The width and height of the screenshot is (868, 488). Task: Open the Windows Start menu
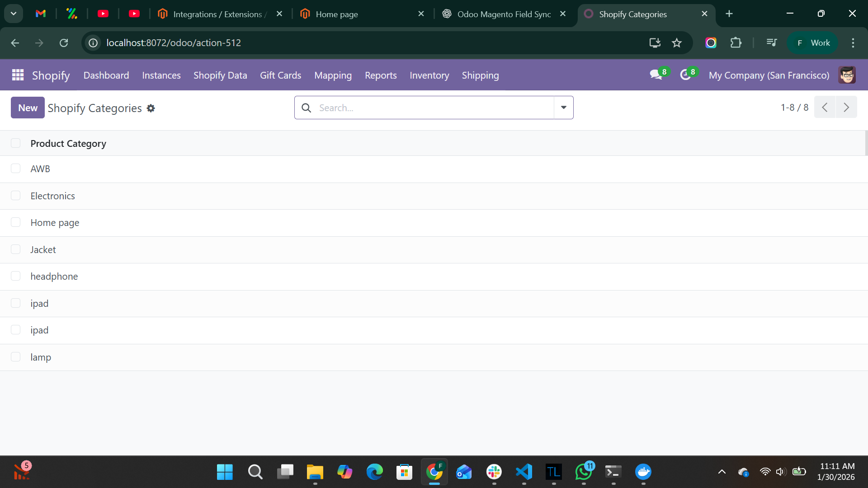[225, 472]
